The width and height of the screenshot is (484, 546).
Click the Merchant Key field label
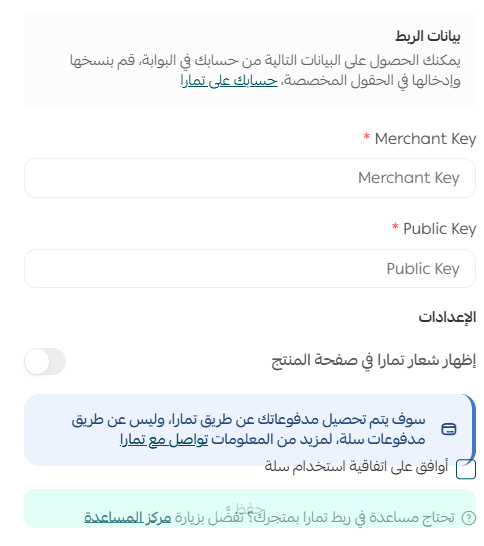[x=425, y=139]
